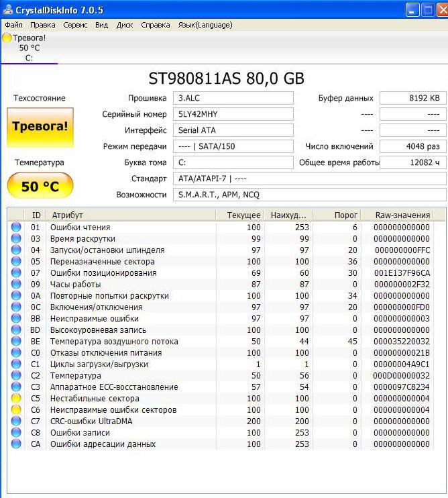Viewport: 448px width, 498px height.
Task: Click blue status icon for attribute CA
Action: (16, 444)
